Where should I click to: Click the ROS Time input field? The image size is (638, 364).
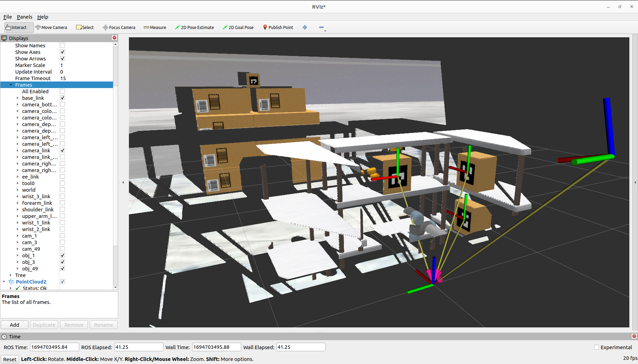(x=54, y=347)
